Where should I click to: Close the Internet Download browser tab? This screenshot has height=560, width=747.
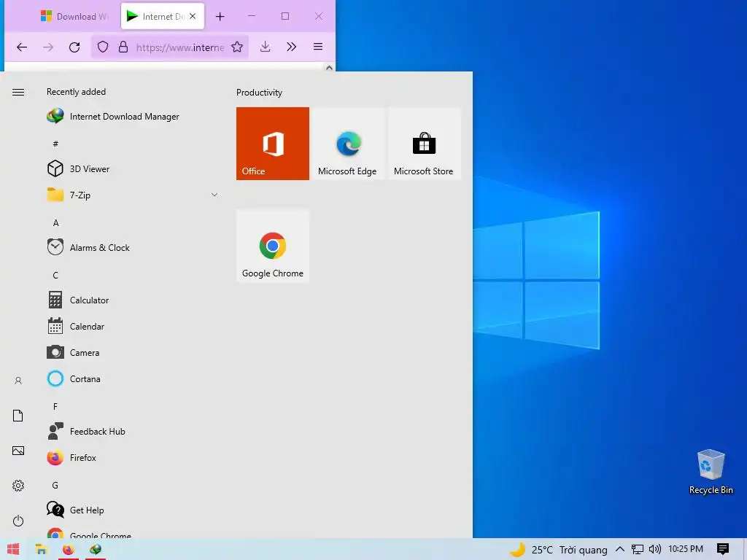tap(193, 16)
